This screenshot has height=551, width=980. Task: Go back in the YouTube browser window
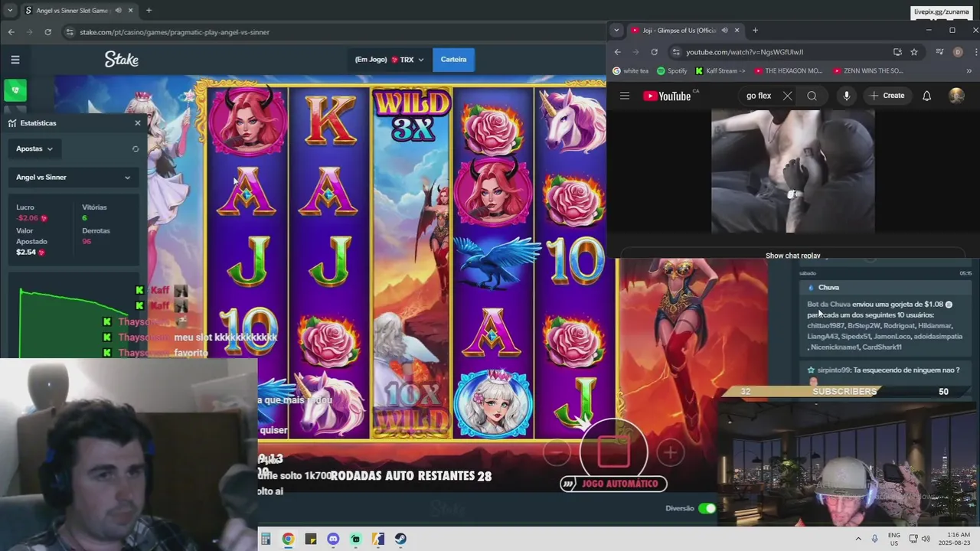(617, 52)
